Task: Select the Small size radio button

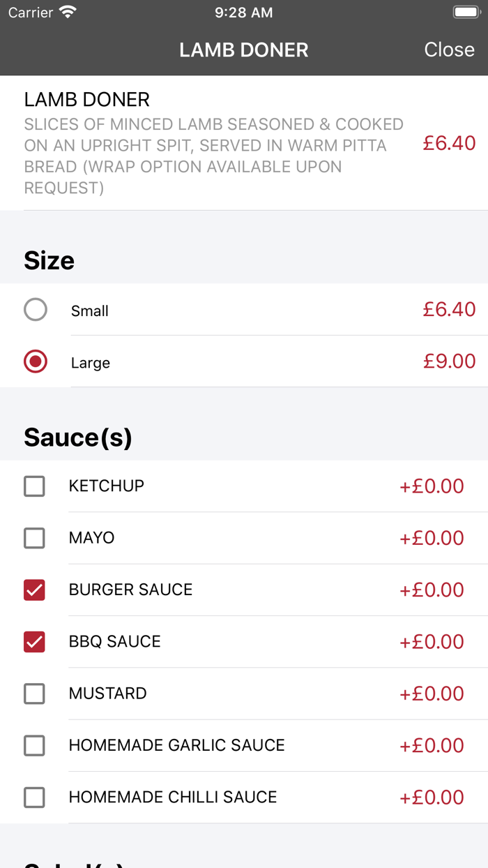Action: tap(36, 310)
